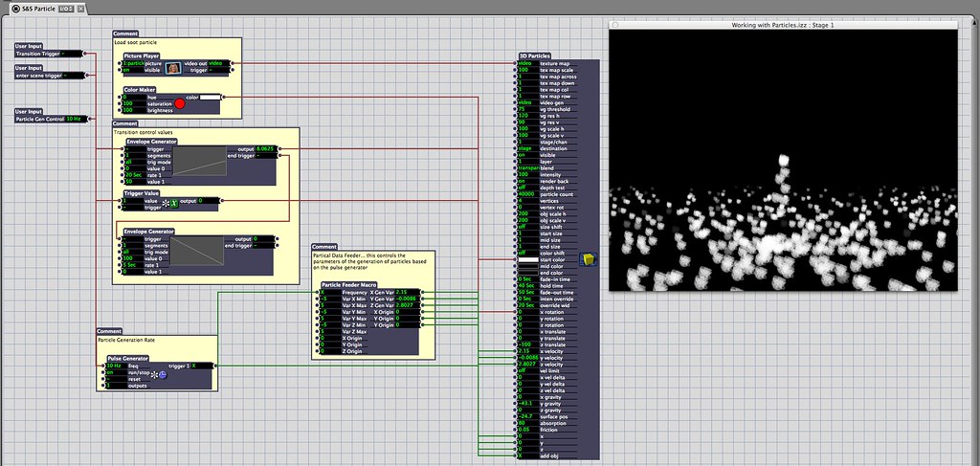Open the 3D Particles destination value

528,148
